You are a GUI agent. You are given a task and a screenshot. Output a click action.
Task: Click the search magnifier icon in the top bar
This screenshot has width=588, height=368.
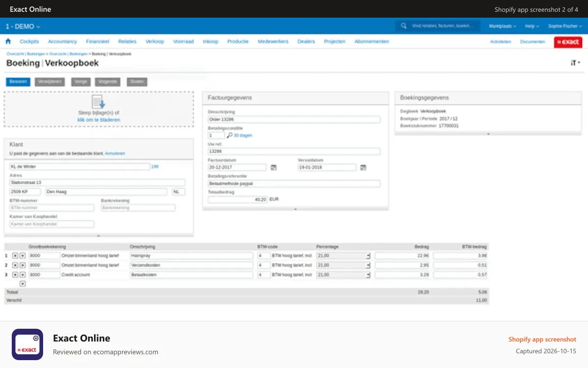pyautogui.click(x=404, y=26)
